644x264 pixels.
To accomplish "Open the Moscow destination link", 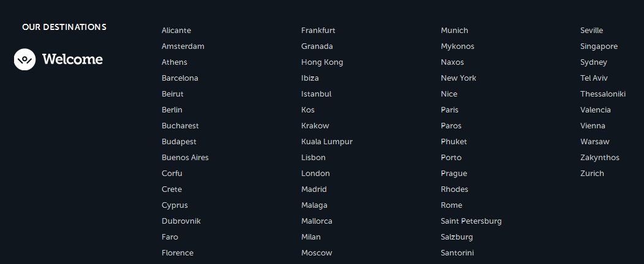I will click(x=316, y=253).
